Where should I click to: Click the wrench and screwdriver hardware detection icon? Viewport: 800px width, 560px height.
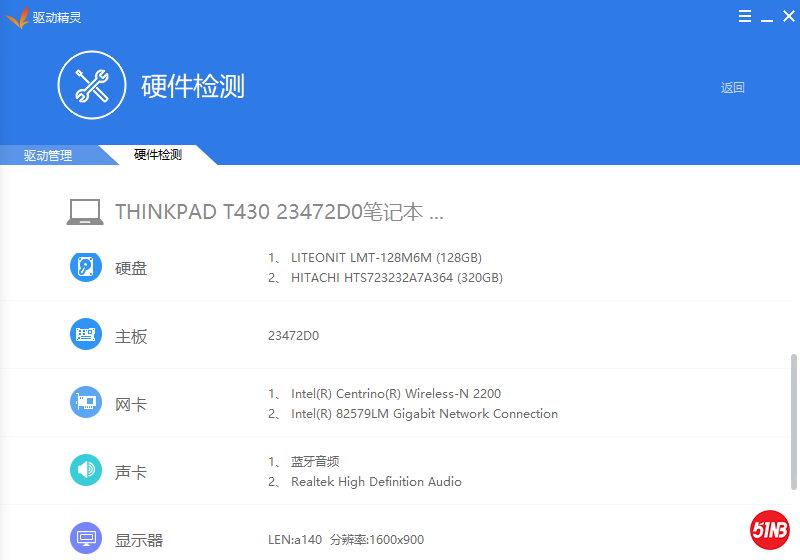click(92, 86)
